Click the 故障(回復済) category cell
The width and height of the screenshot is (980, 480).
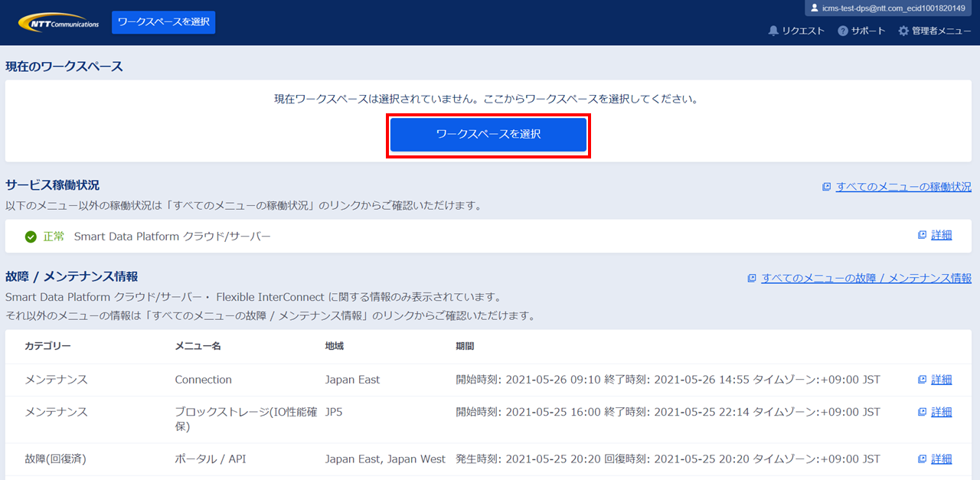[56, 459]
